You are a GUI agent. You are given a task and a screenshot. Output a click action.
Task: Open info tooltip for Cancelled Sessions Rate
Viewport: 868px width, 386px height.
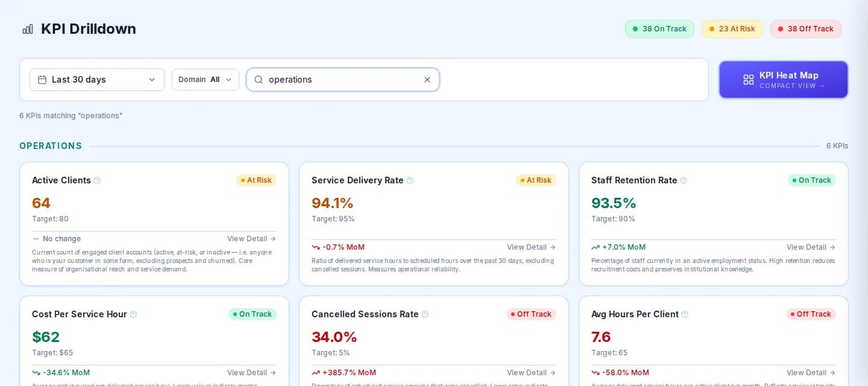tap(425, 314)
